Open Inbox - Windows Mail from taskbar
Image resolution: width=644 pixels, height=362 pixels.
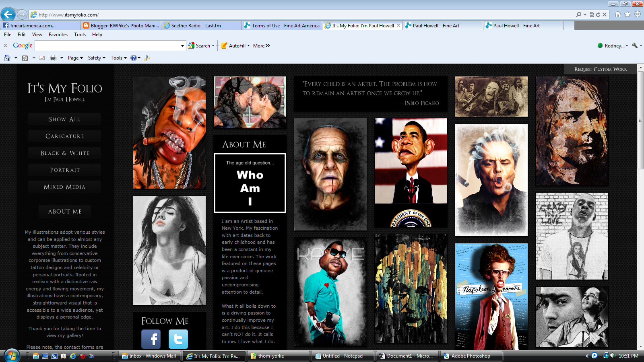(150, 356)
